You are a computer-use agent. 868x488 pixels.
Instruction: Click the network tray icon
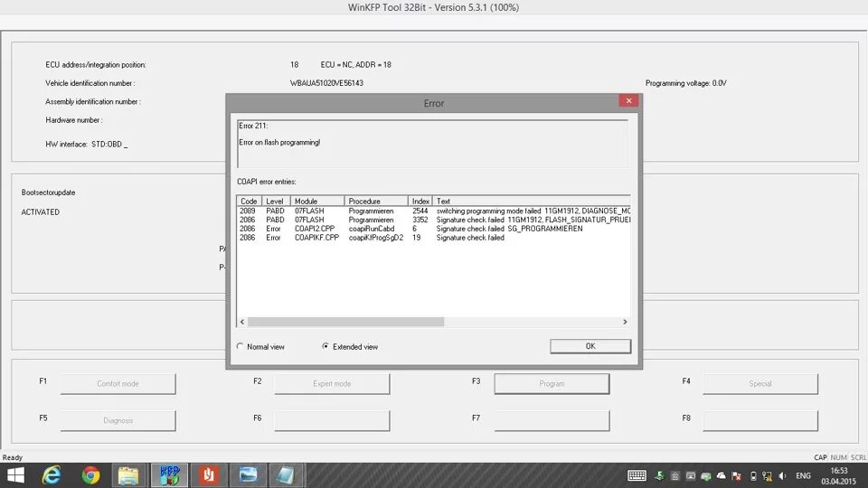(x=767, y=476)
